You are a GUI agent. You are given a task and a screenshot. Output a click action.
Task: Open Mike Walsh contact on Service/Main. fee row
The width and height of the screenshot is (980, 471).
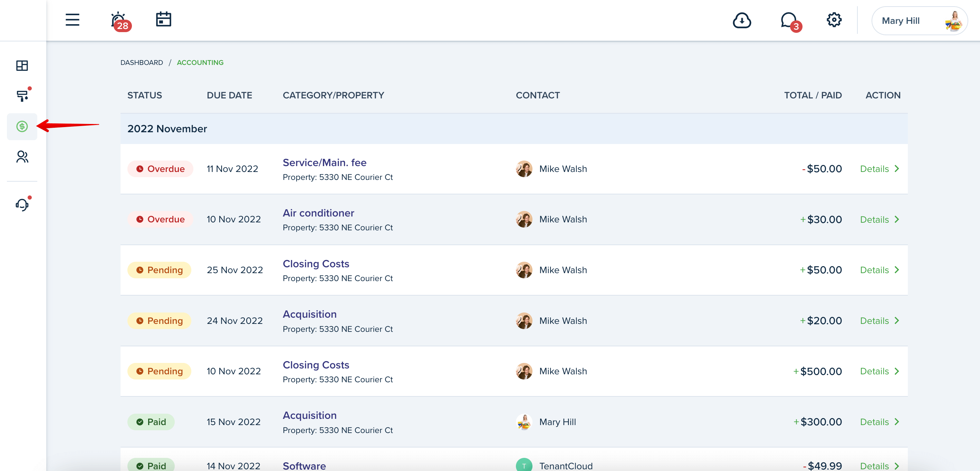pos(563,169)
